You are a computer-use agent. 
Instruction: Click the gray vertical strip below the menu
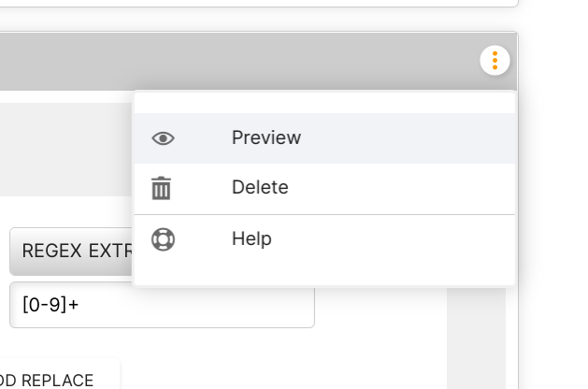coord(476,338)
